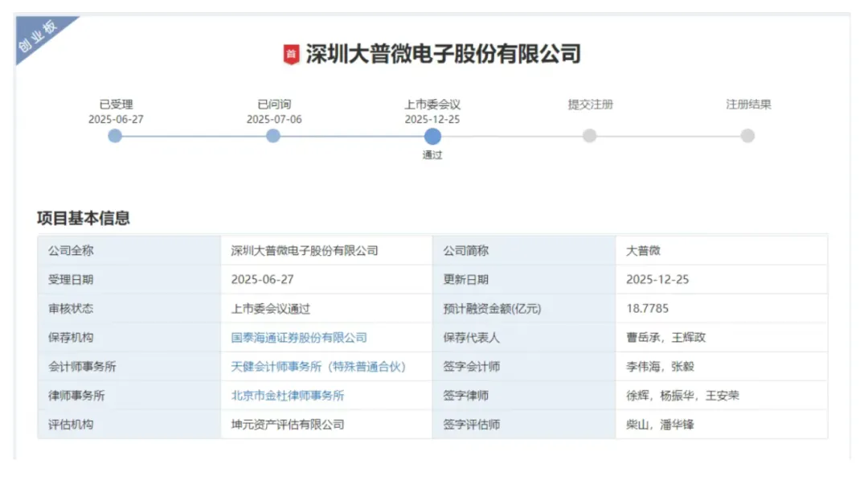This screenshot has height=481, width=868.
Task: Click the page title 深圳大普微电子股份有限公司
Action: pyautogui.click(x=444, y=55)
